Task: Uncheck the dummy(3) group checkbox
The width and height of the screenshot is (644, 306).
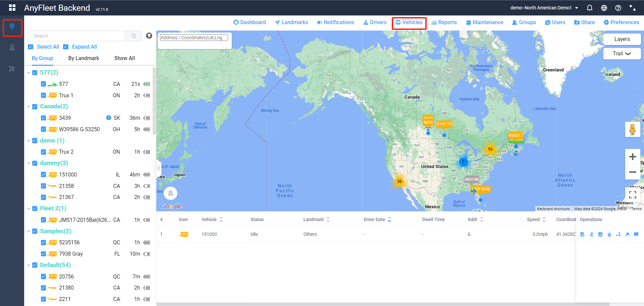Action: click(x=35, y=163)
